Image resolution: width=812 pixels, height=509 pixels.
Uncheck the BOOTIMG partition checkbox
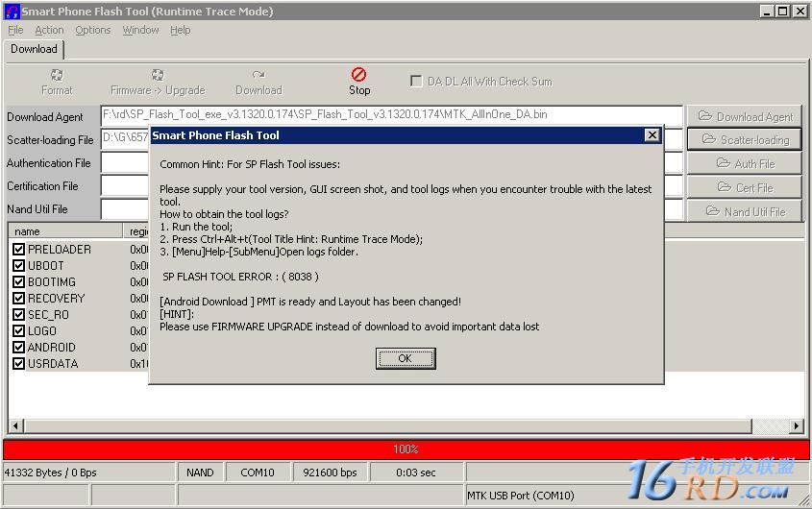[18, 281]
